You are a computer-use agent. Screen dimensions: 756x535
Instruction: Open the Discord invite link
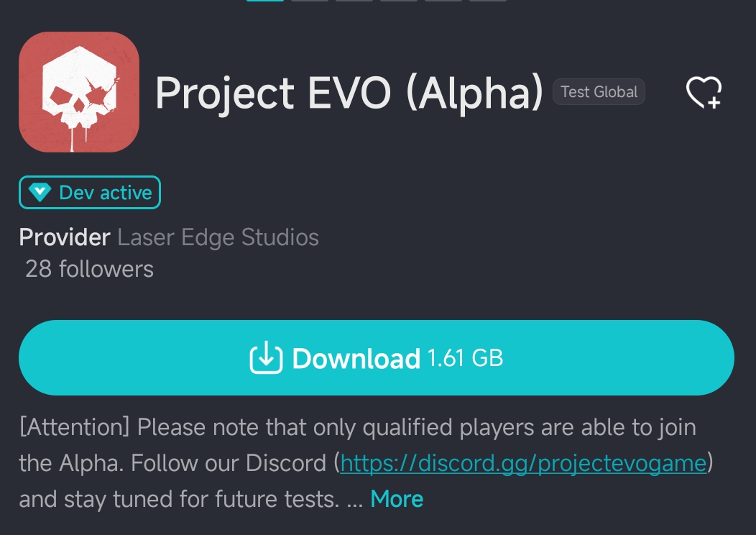click(522, 463)
